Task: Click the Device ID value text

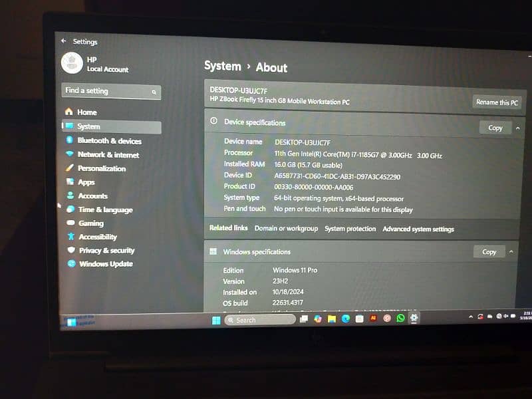Action: [x=337, y=176]
